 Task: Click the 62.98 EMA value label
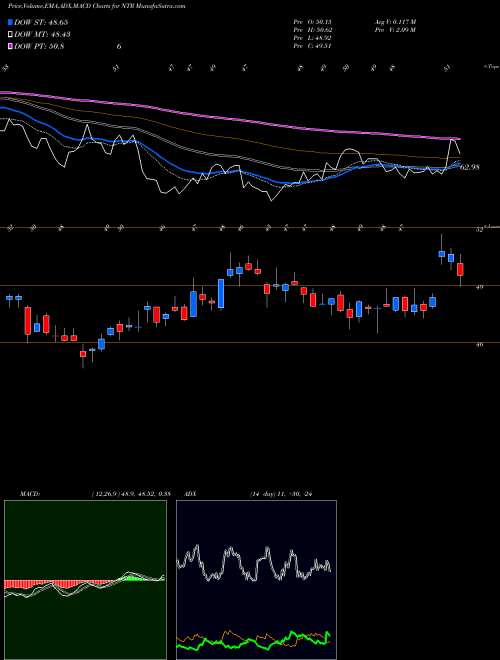coord(470,167)
